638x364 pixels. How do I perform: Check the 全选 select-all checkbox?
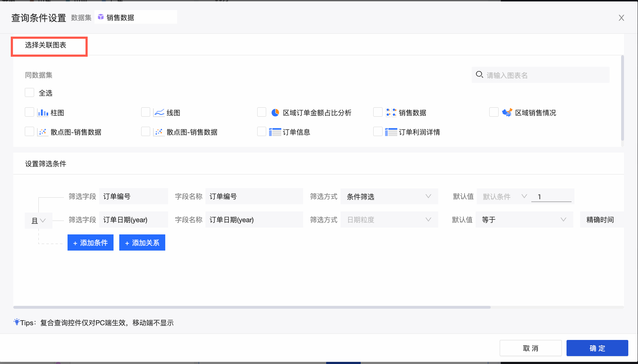point(29,93)
